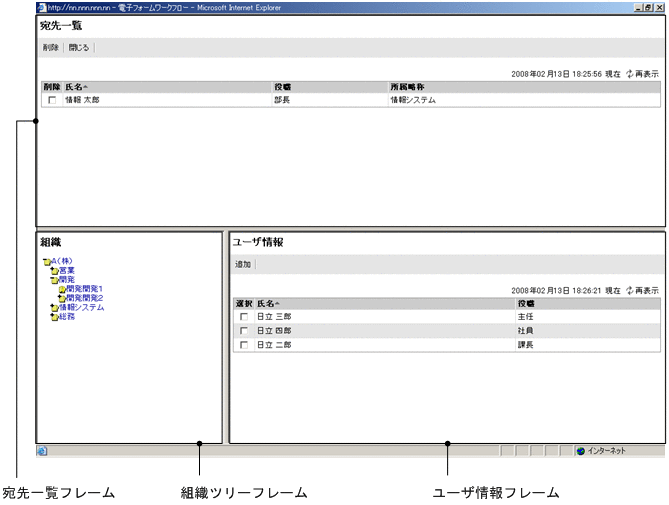This screenshot has width=669, height=505.
Task: Click the folder icon beside A(株)
Action: pyautogui.click(x=47, y=263)
